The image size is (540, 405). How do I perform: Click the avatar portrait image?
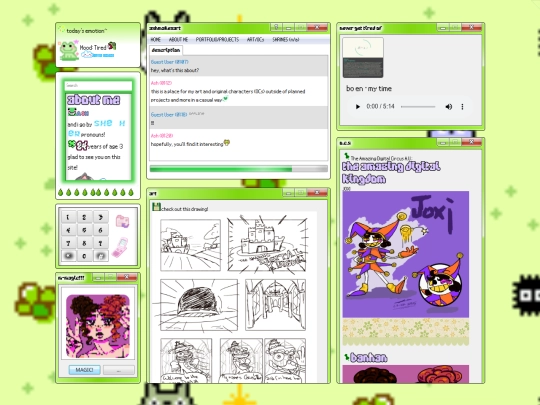98,326
